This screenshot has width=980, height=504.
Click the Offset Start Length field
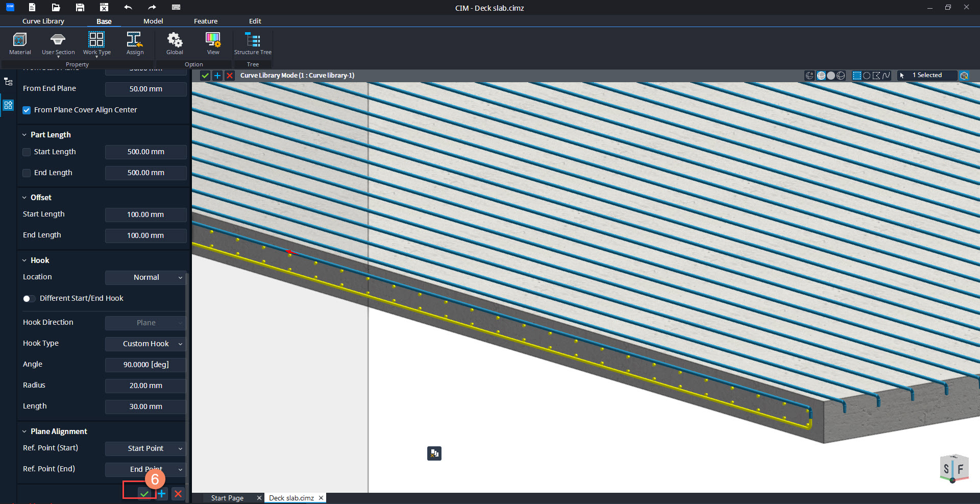(x=145, y=214)
